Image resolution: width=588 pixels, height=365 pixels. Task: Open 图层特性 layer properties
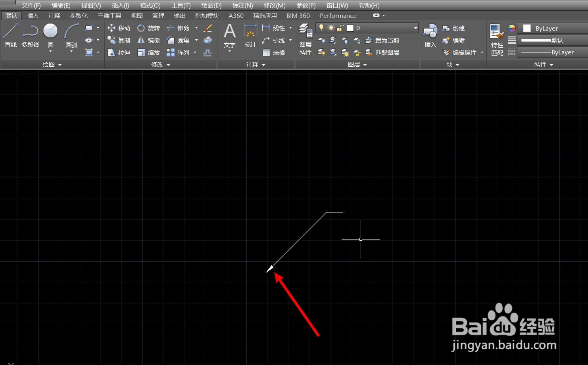306,39
